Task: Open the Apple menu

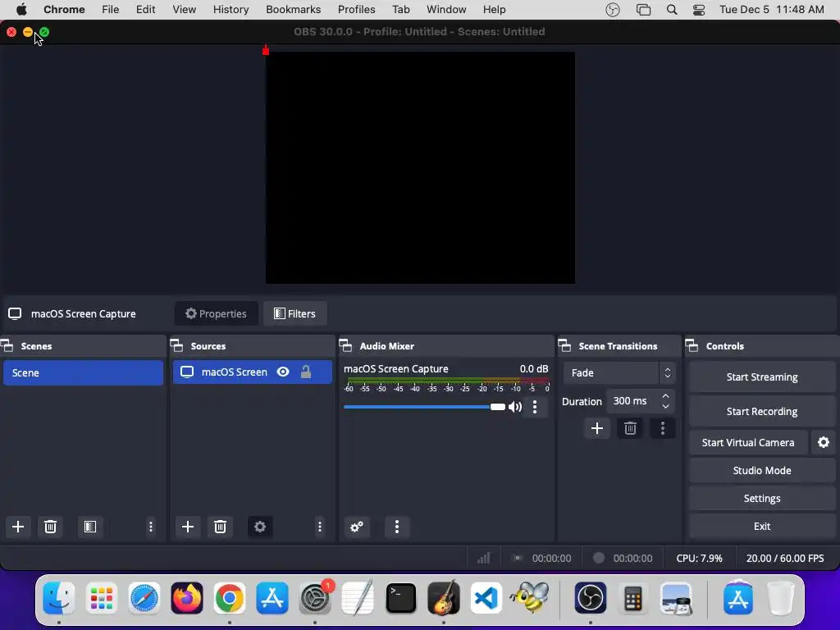Action: [21, 10]
